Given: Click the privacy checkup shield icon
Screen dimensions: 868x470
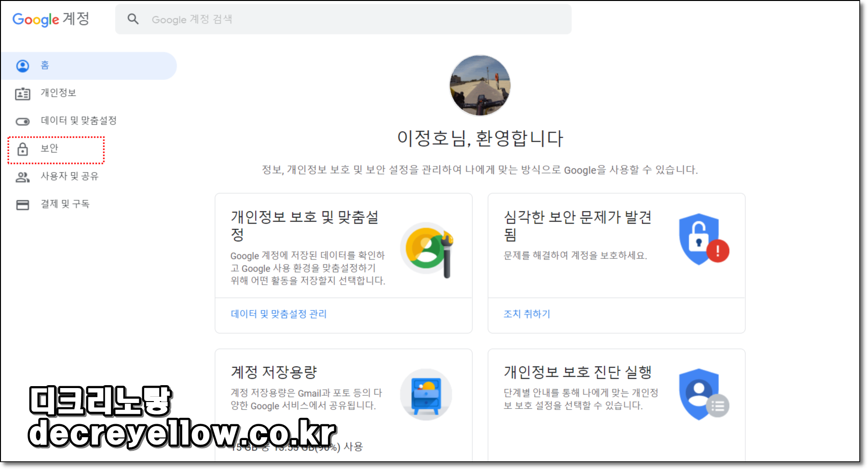Looking at the screenshot, I should click(x=704, y=394).
